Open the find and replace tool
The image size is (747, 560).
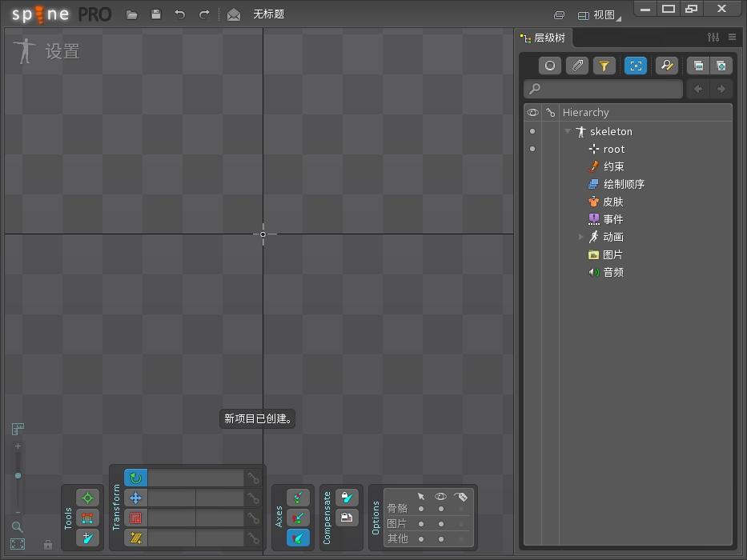[x=666, y=66]
